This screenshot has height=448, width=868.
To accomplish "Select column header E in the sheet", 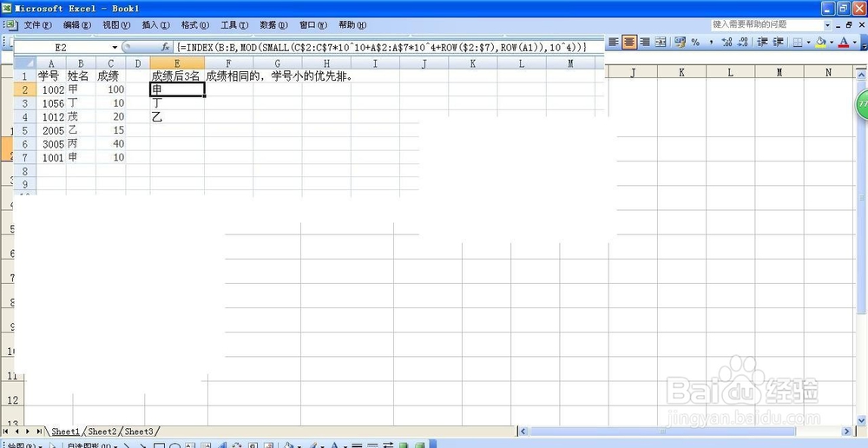I will (x=177, y=63).
